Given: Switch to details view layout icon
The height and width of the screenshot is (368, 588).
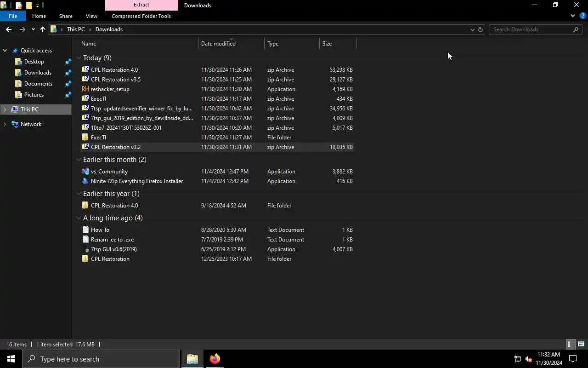Looking at the screenshot, I should (x=570, y=344).
